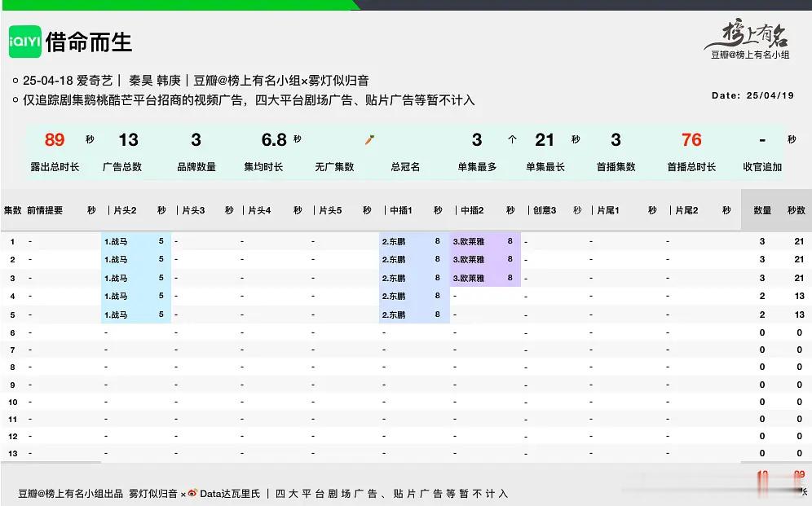Click the 21 value above 单集最长
Viewport: 812px width, 506px height.
(x=545, y=139)
